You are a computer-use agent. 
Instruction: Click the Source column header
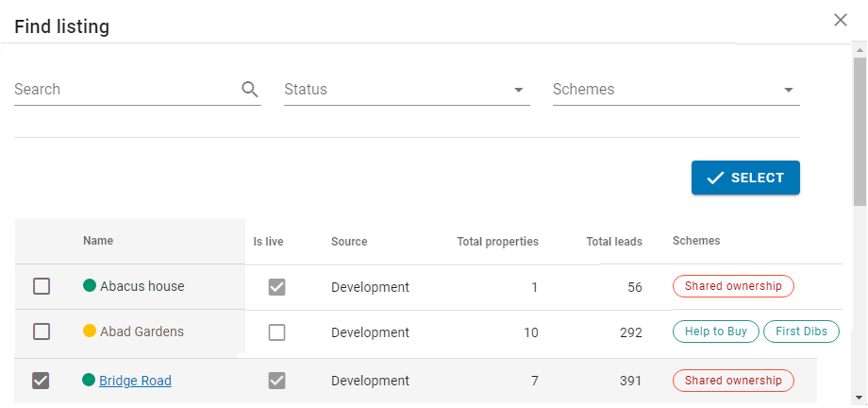349,242
